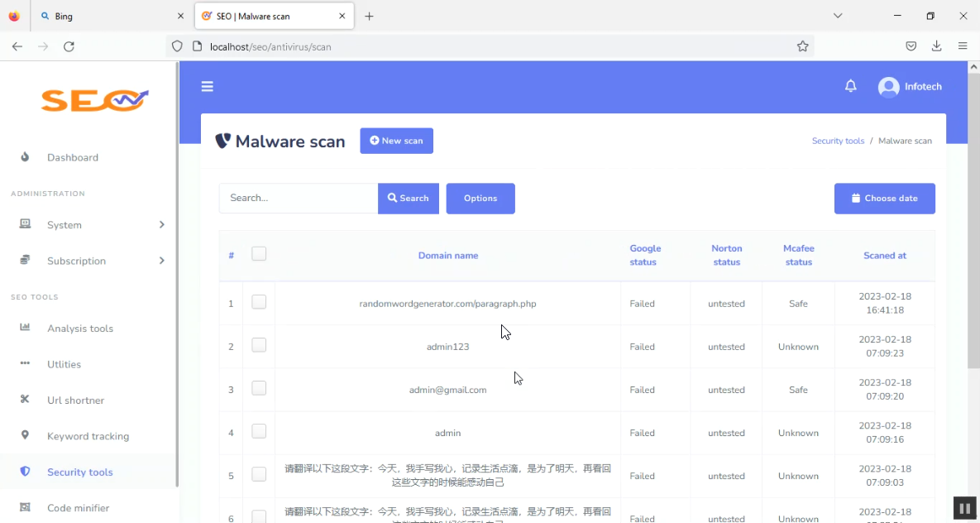Open Analysis tools in sidebar

pos(79,329)
